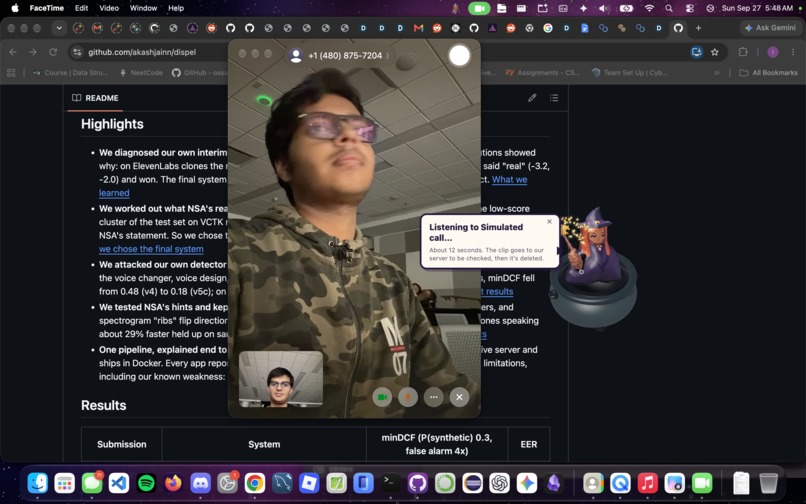Focus the github.com/akashjainn/dispel address bar
The height and width of the screenshot is (504, 806).
[142, 52]
